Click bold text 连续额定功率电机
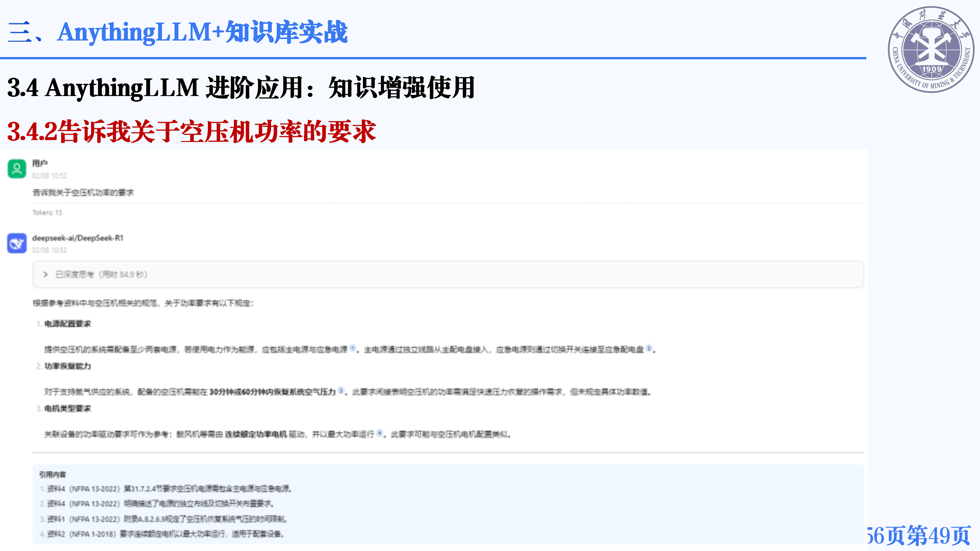The width and height of the screenshot is (980, 551). coord(256,434)
